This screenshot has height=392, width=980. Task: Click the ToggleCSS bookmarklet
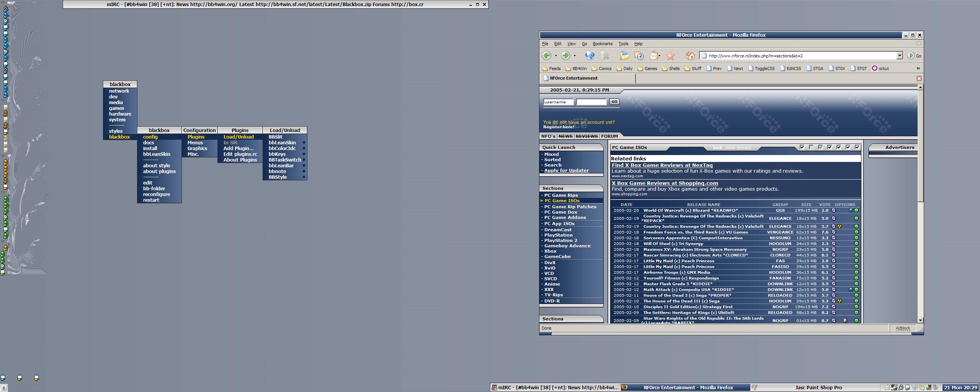(x=761, y=69)
